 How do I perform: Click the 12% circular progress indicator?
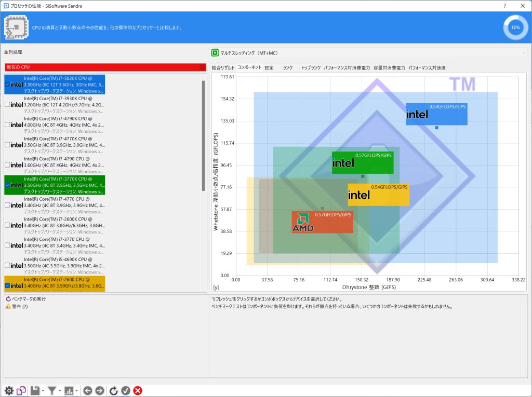click(x=515, y=28)
